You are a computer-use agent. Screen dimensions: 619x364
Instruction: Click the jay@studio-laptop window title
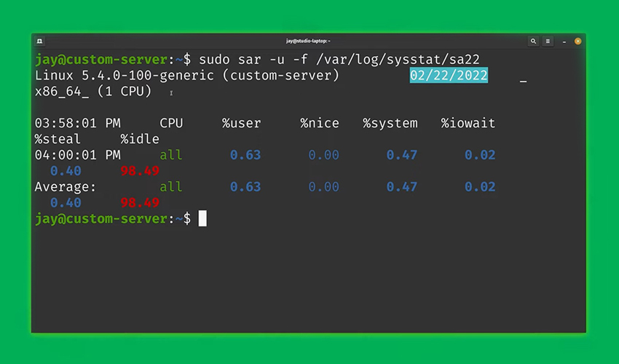pyautogui.click(x=308, y=41)
